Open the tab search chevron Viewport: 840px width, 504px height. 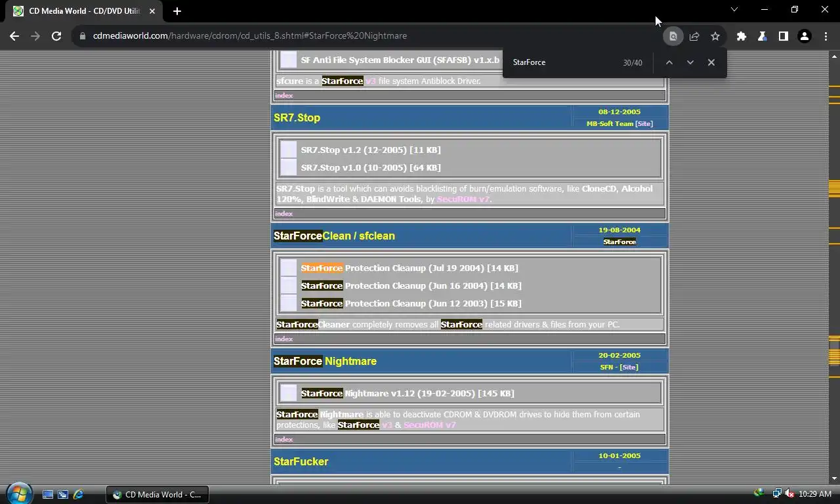click(x=734, y=9)
